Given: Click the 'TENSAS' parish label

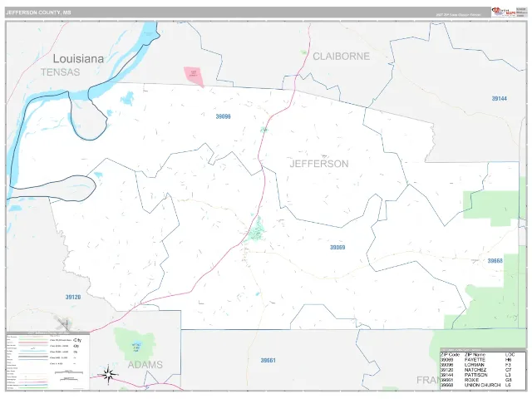Looking at the screenshot, I should [x=61, y=72].
